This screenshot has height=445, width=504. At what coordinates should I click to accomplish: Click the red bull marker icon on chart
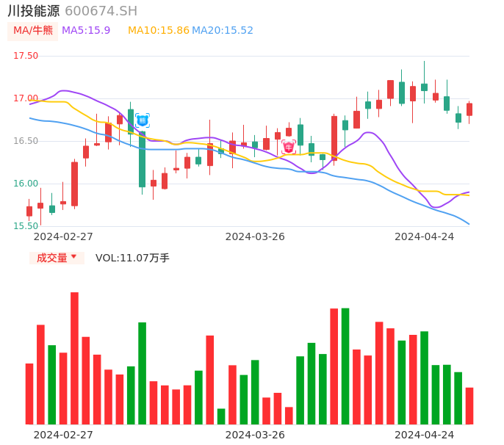pyautogui.click(x=289, y=147)
